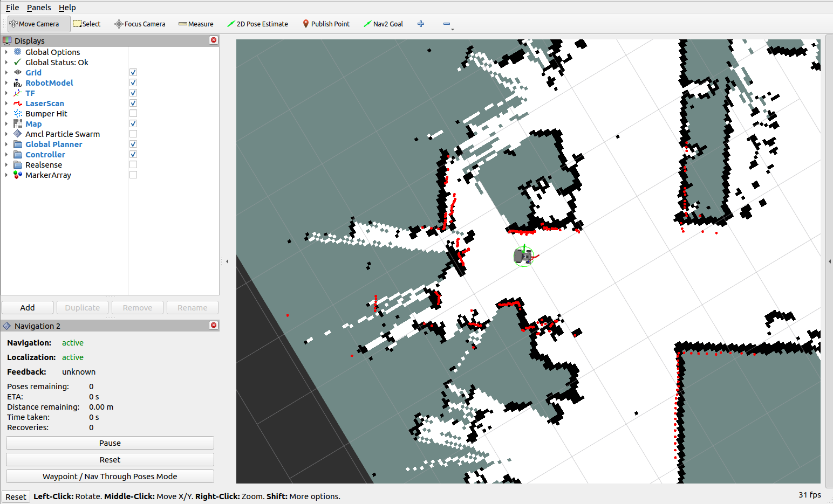Viewport: 833px width, 504px height.
Task: Expand the Controller group
Action: 6,154
